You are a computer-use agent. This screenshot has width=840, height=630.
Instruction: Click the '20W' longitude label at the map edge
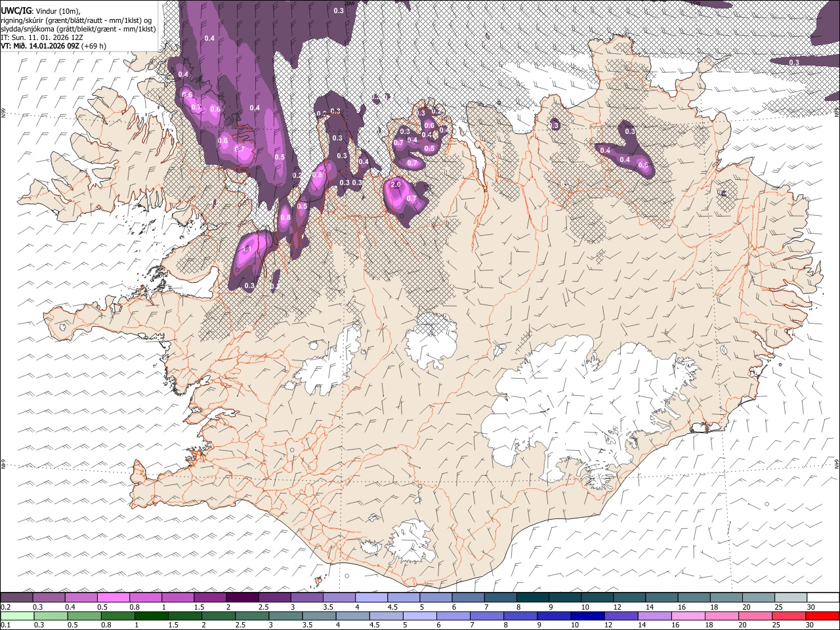tap(350, 3)
